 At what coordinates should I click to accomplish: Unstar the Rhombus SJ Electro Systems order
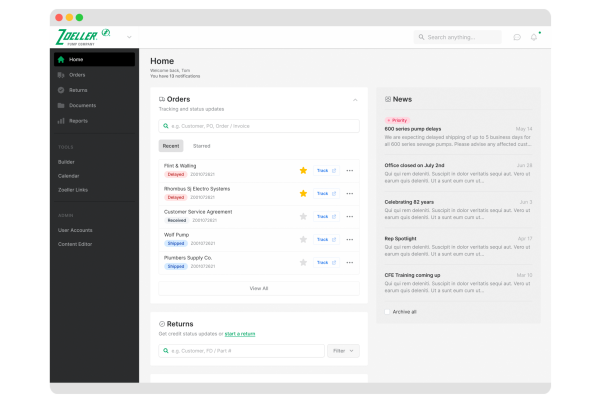tap(303, 193)
